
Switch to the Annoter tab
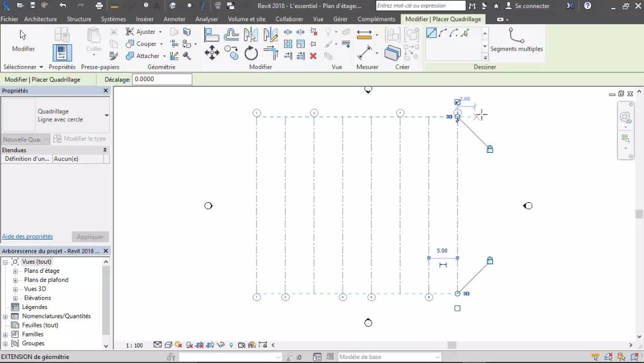coord(174,19)
